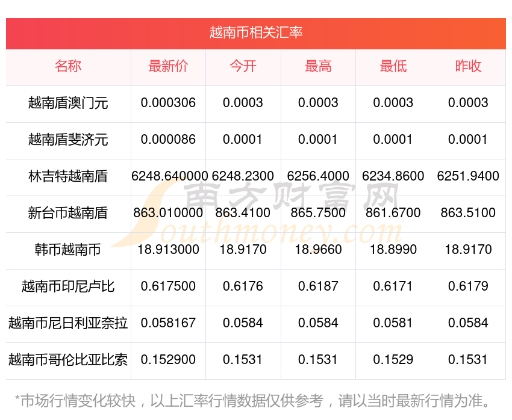The width and height of the screenshot is (512, 420).
Task: Select the 最低 column header
Action: pos(393,66)
